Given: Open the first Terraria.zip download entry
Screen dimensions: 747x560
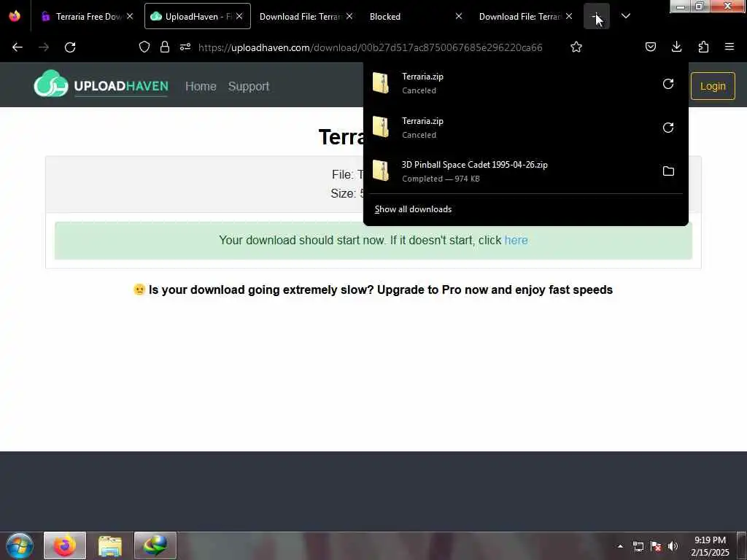Looking at the screenshot, I should [x=510, y=83].
